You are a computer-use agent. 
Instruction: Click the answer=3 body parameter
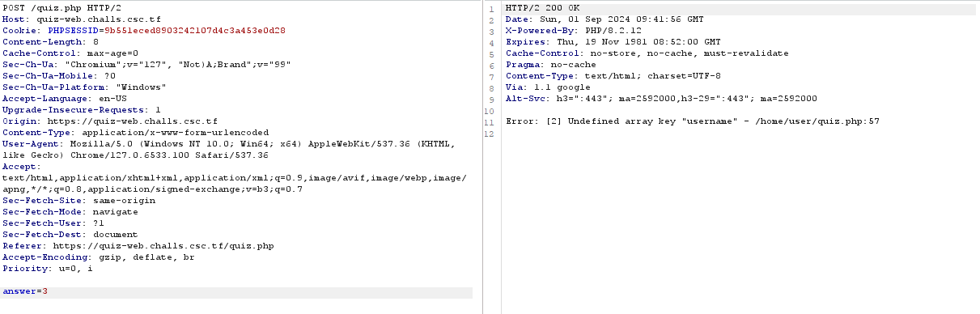coord(25,291)
